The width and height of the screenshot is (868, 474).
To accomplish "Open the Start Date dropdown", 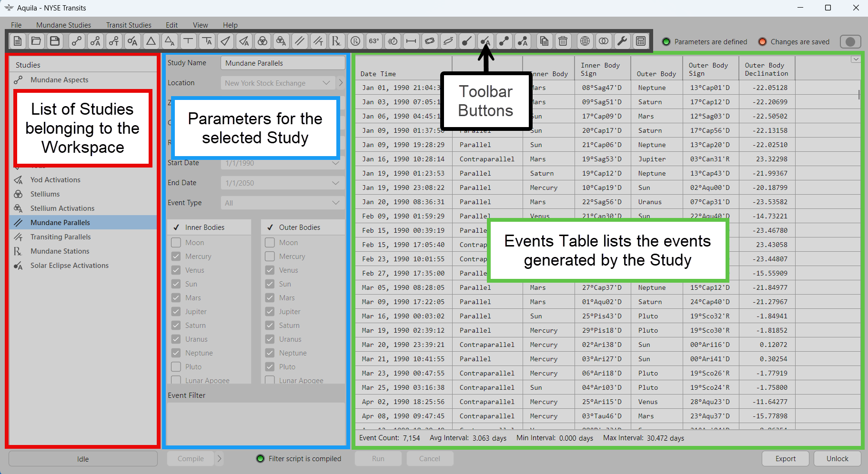I will click(x=283, y=163).
